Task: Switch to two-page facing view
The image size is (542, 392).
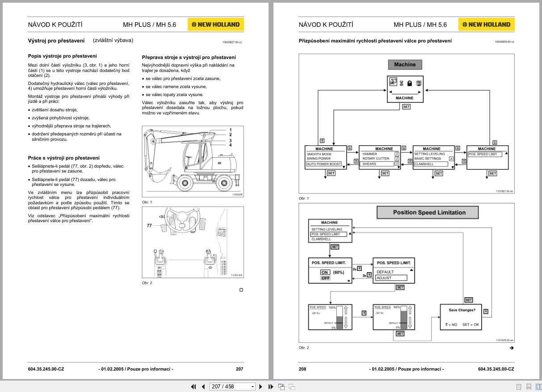Action: pos(538,387)
